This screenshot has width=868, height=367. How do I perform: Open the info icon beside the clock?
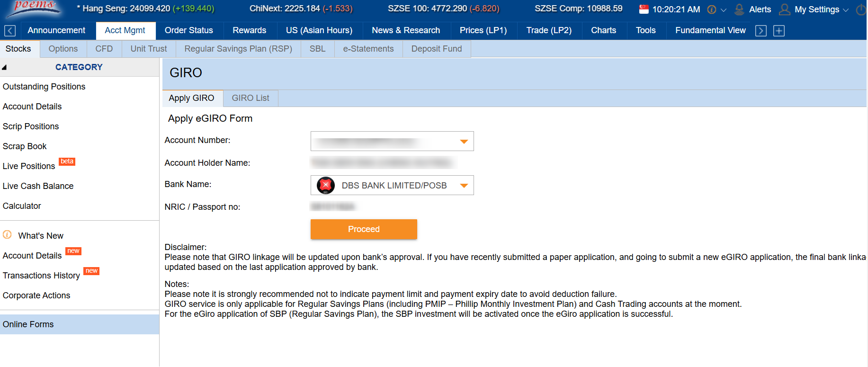click(711, 9)
